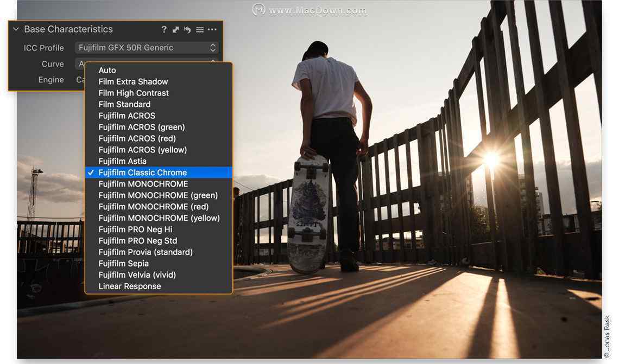
Task: Select Film Standard curve
Action: click(x=159, y=105)
